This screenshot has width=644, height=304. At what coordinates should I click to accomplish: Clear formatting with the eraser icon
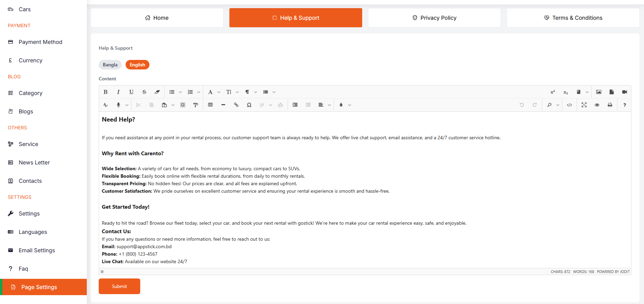pos(157,92)
